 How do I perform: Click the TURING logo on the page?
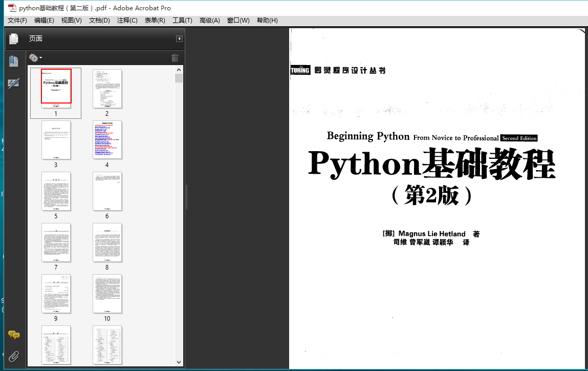300,70
